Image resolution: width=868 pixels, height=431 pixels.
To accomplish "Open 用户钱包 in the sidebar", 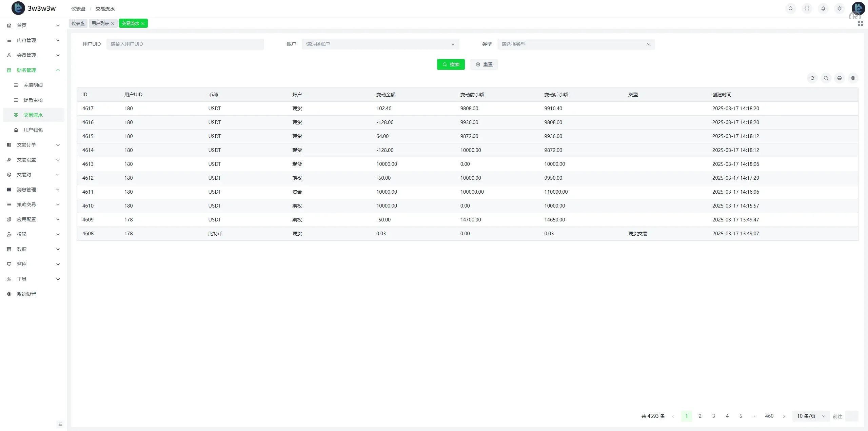I will coord(33,130).
